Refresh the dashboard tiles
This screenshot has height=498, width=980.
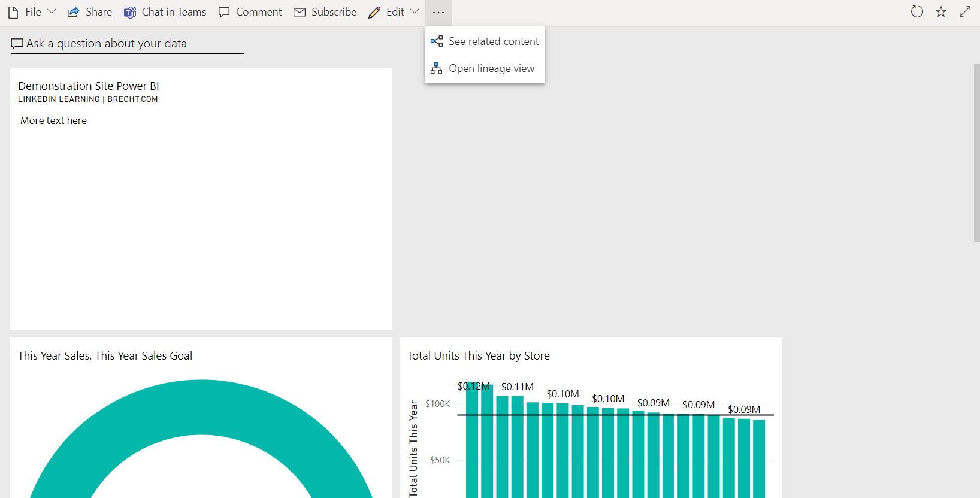point(917,11)
